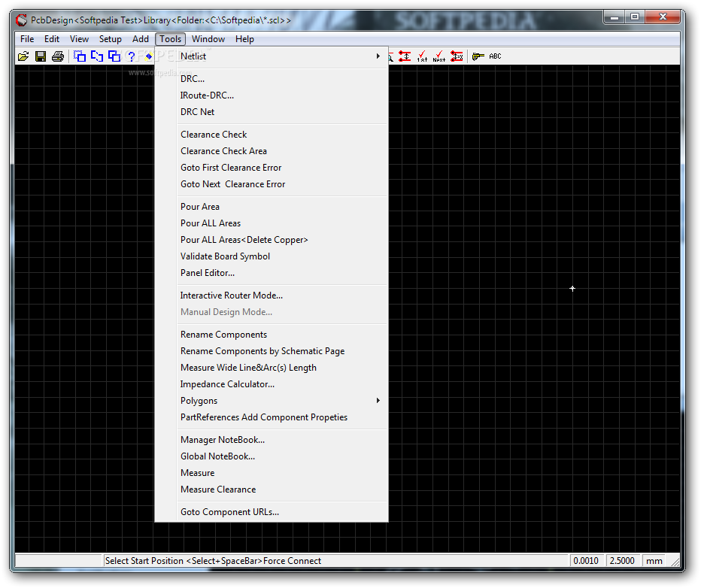Select Measure Clearance entry
The width and height of the screenshot is (701, 588).
click(x=272, y=489)
